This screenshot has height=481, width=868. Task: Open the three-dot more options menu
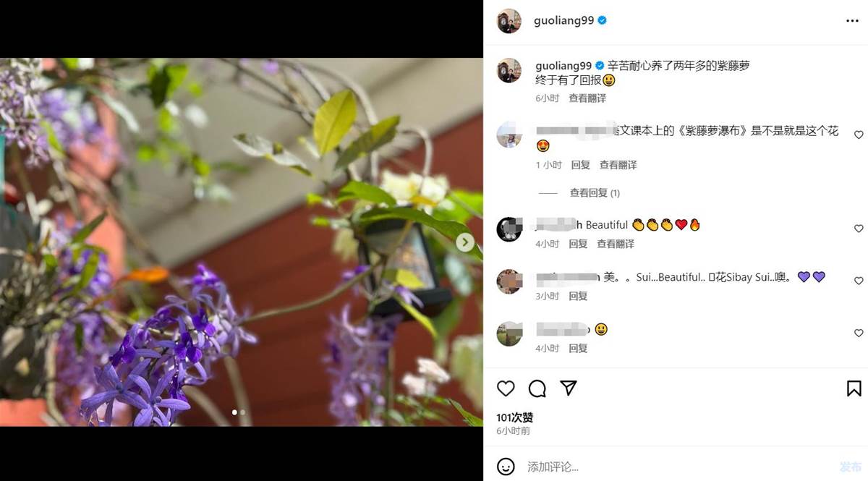(x=852, y=21)
